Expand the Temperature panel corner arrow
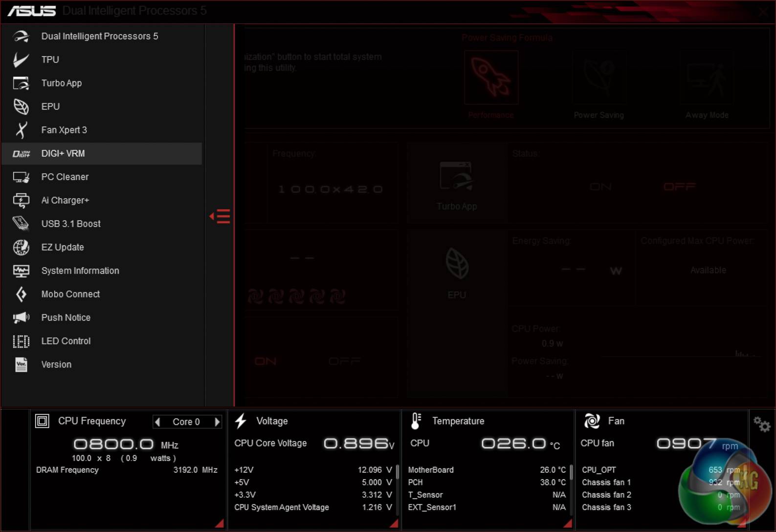Image resolution: width=776 pixels, height=532 pixels. [x=567, y=523]
